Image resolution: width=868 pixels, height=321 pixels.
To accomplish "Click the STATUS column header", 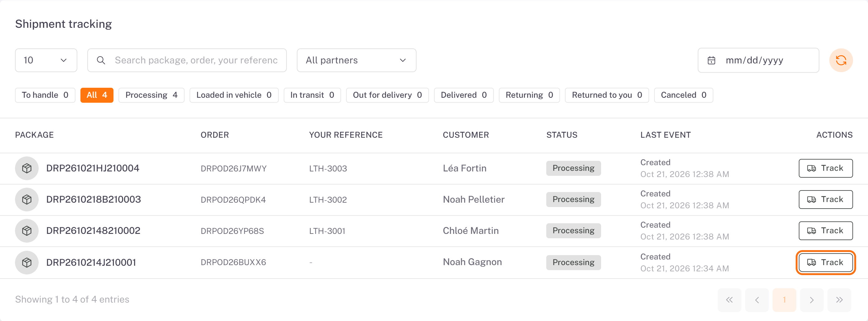I will tap(562, 135).
